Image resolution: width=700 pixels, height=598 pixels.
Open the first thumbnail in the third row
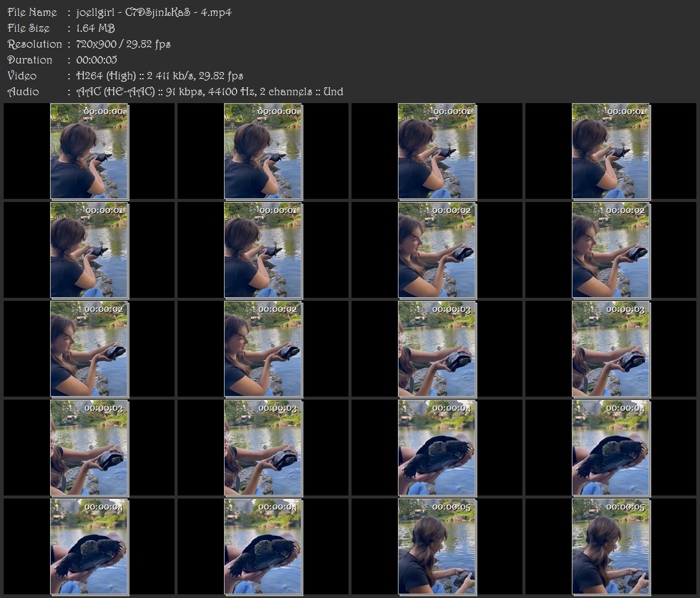coord(89,349)
